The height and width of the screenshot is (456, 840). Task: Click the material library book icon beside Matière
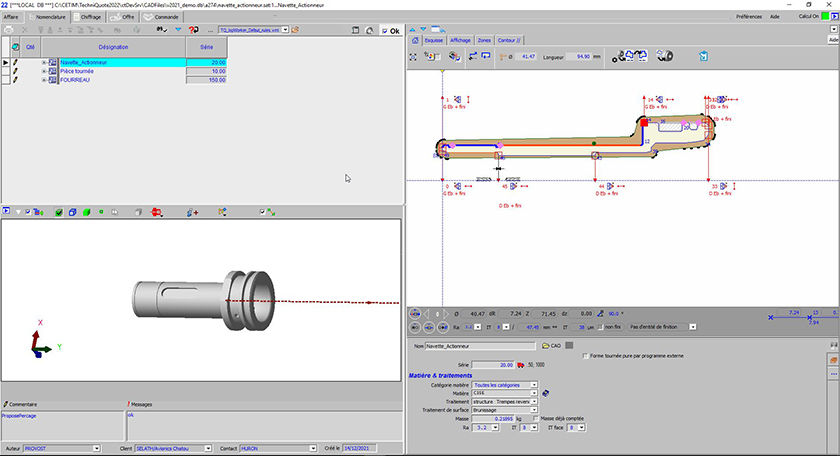pos(546,392)
